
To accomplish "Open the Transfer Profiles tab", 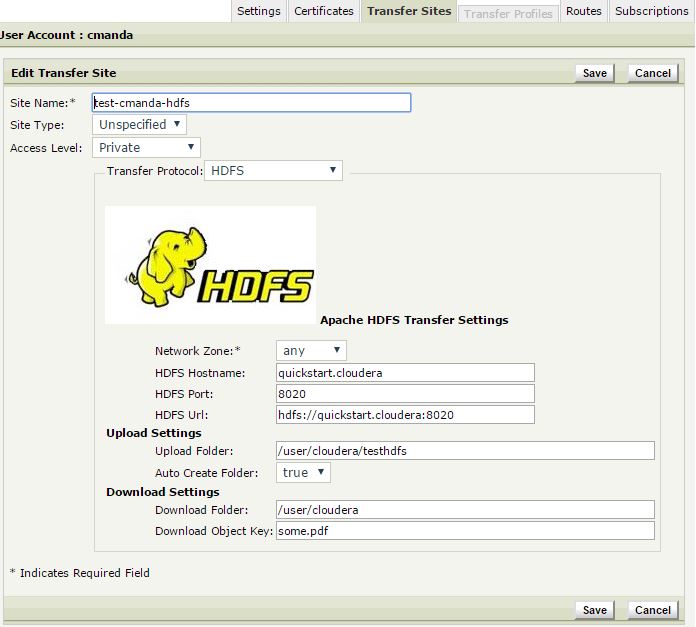I will 508,14.
